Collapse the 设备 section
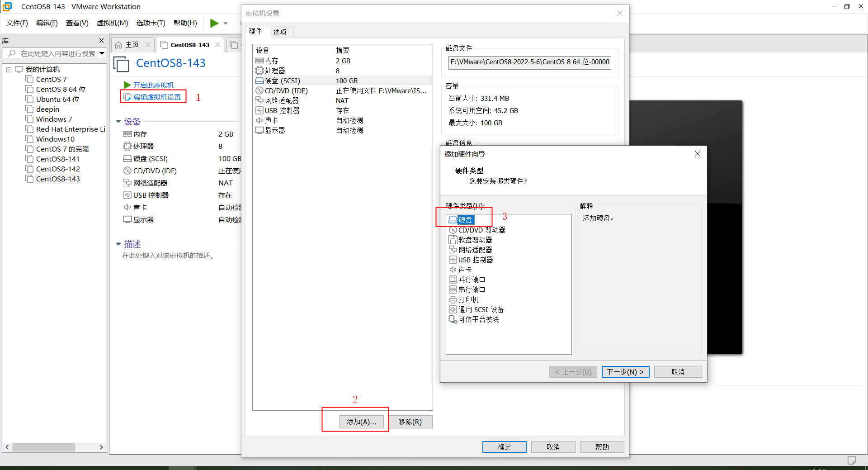This screenshot has width=868, height=470. (x=118, y=122)
